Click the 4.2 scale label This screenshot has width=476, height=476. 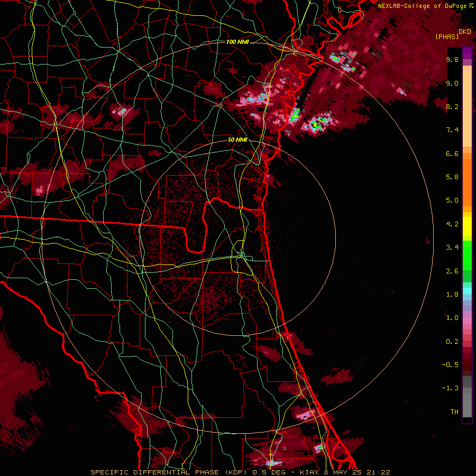click(452, 224)
